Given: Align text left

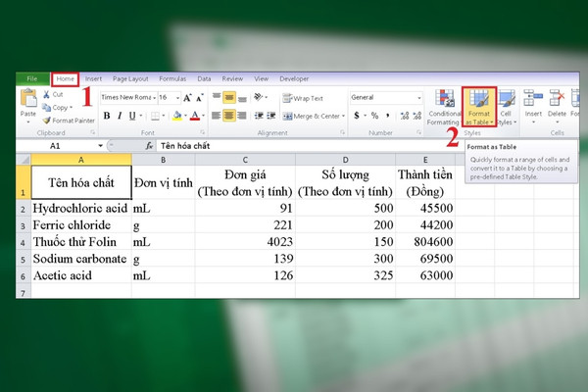Looking at the screenshot, I should [216, 116].
